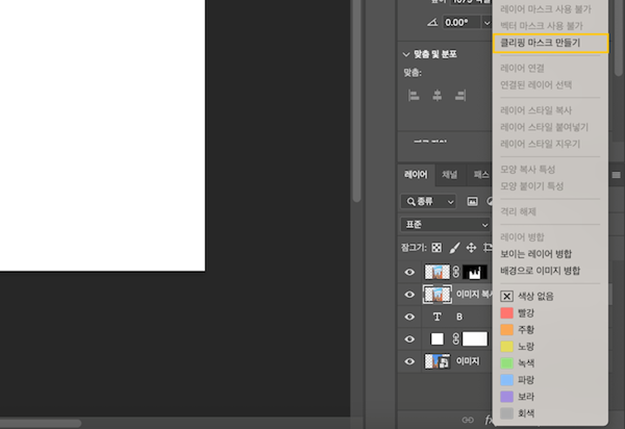Viewport: 625px width, 429px height.
Task: Apply 녹색 green label color
Action: (507, 363)
